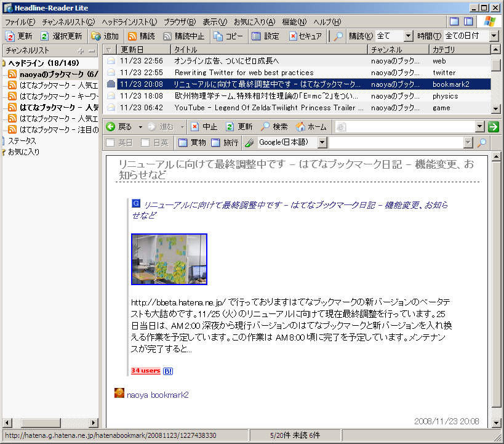Click the single-pane layout icon

coord(454,22)
